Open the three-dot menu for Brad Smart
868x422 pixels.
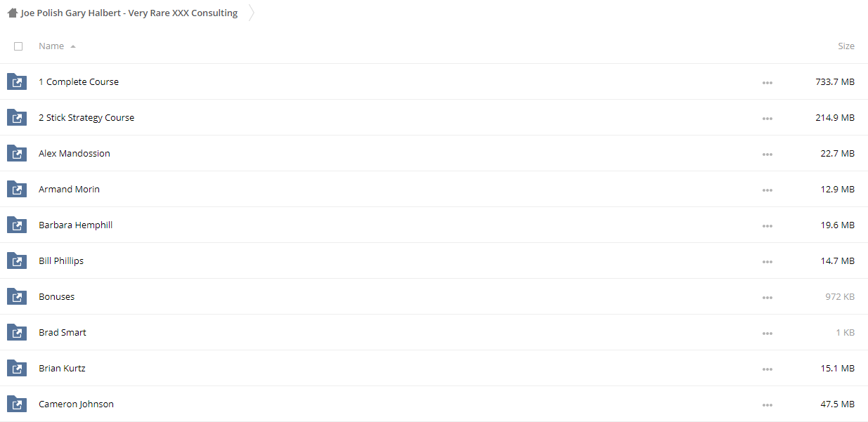click(x=767, y=334)
